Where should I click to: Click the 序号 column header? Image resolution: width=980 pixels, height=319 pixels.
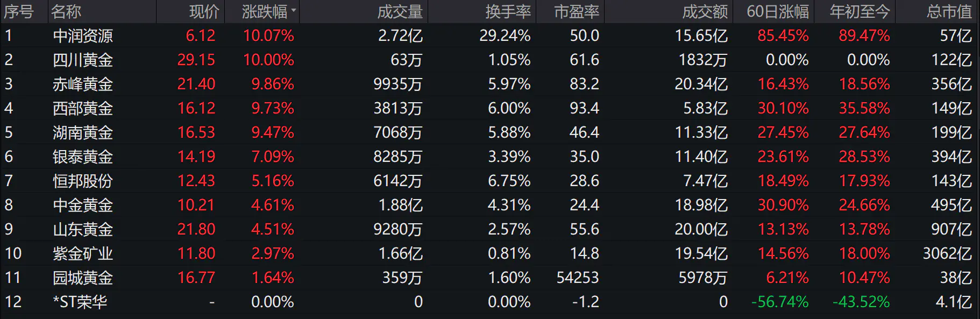click(19, 11)
